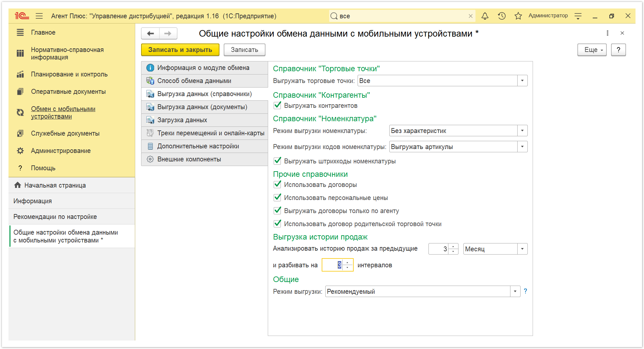Click the Нормативно-справочная информация icon

coord(20,53)
